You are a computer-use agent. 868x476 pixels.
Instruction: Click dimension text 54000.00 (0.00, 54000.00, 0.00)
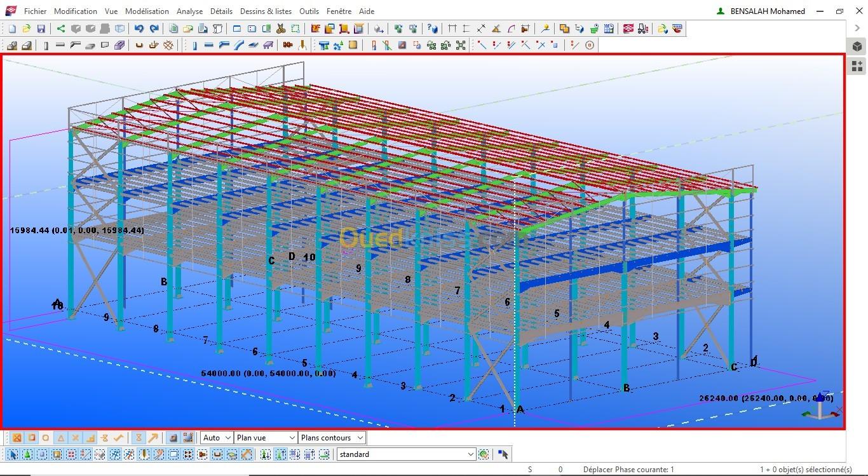[268, 374]
